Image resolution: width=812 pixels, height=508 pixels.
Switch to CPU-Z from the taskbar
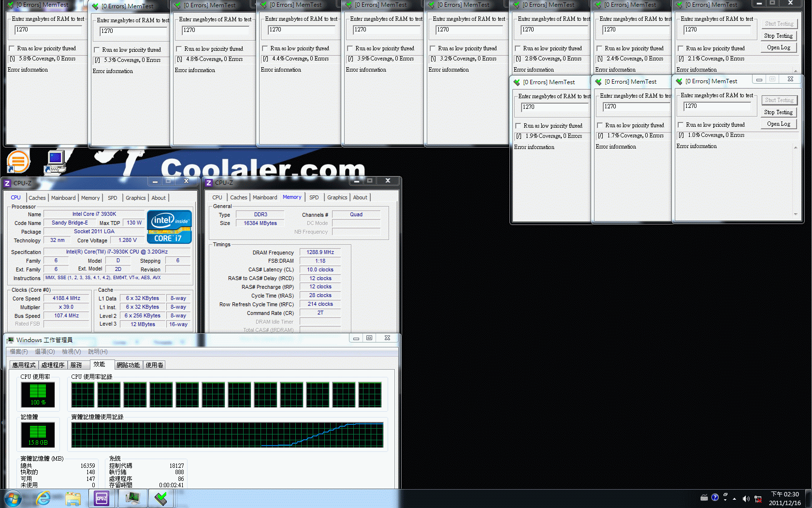click(101, 498)
